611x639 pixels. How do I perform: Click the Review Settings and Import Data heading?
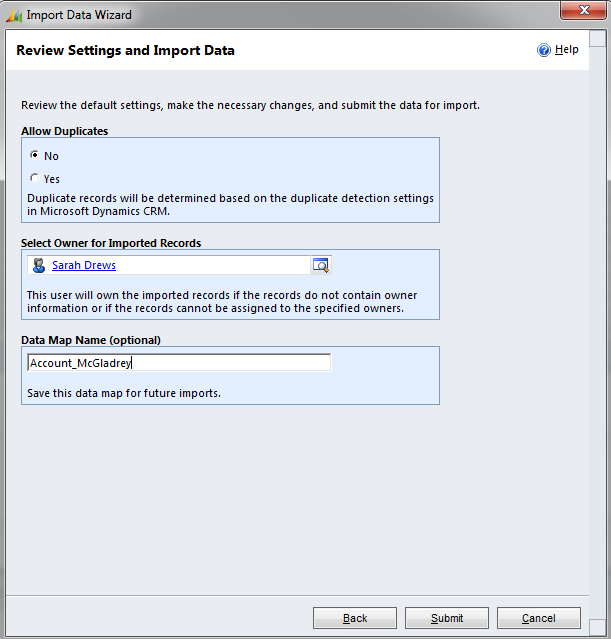[126, 50]
